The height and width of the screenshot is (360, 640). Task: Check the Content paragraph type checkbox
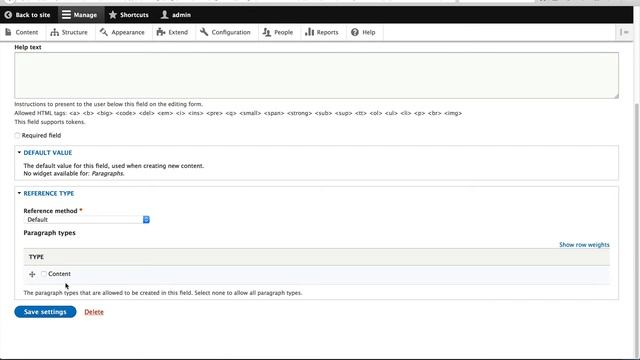coord(44,274)
